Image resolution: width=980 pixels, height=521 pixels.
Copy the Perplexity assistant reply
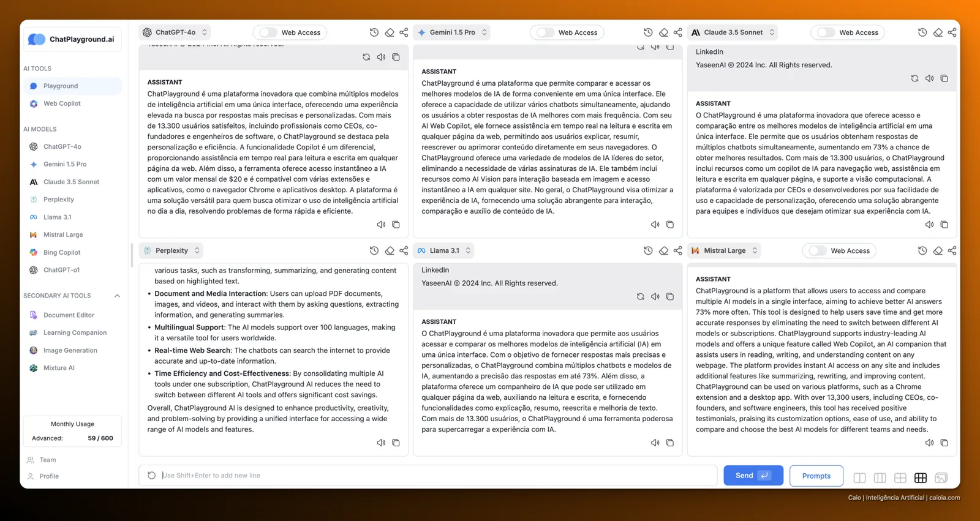[396, 443]
